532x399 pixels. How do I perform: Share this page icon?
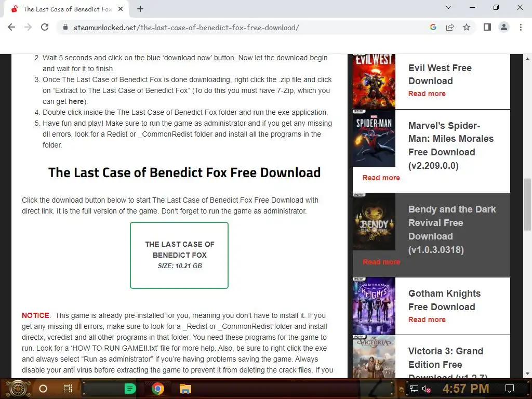450,27
